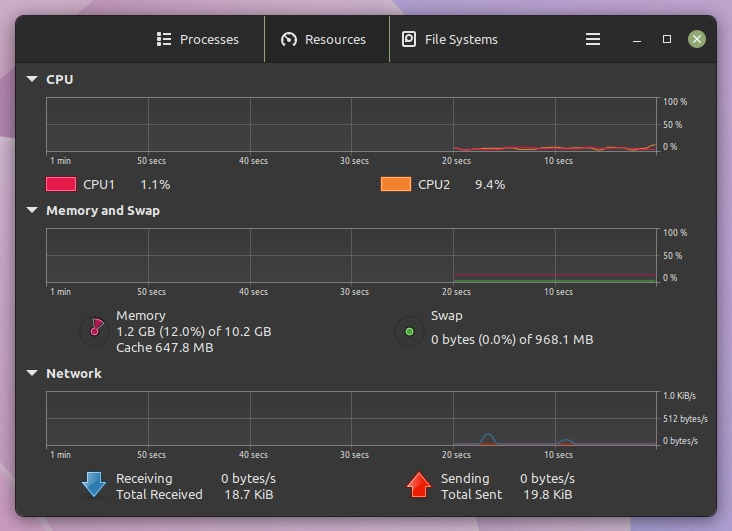The height and width of the screenshot is (531, 732).
Task: Collapse the Network section
Action: pos(32,373)
